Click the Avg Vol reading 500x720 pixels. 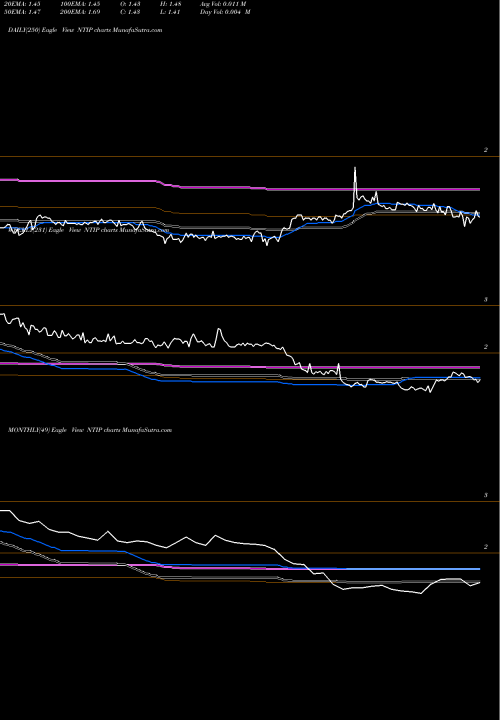[x=223, y=4]
